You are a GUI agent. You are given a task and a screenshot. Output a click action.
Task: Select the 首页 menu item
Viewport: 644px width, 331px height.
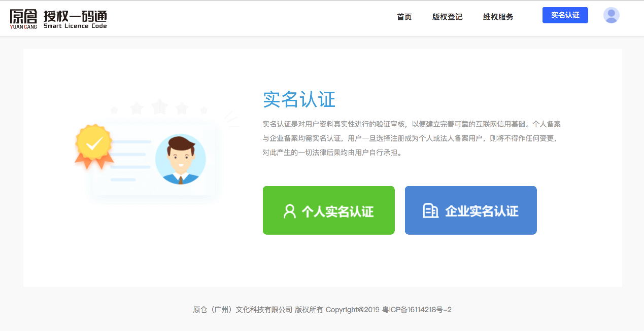[404, 17]
